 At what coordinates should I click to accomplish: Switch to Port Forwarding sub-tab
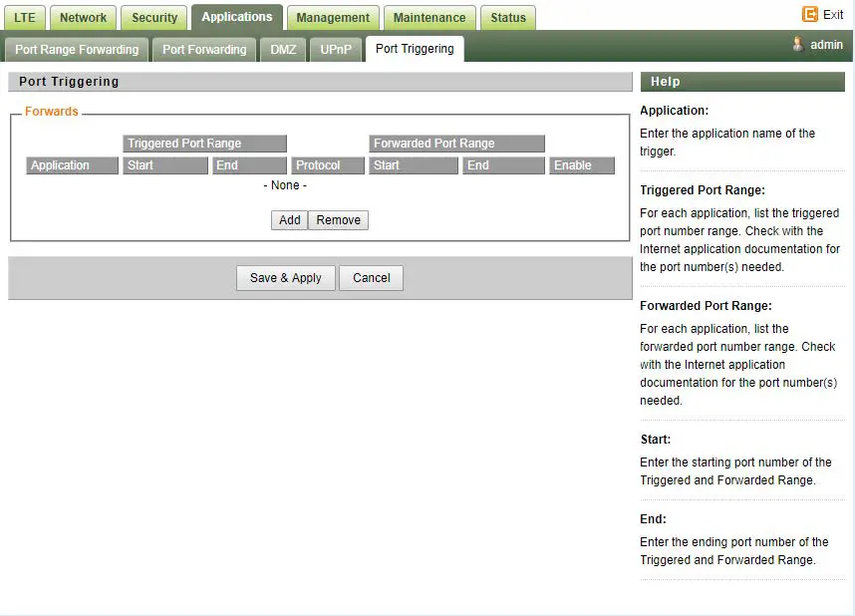tap(204, 50)
